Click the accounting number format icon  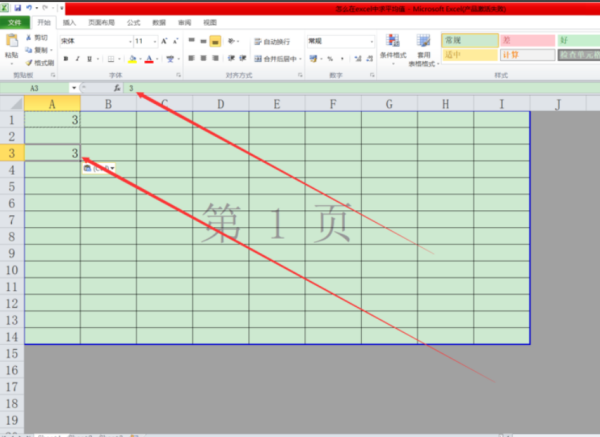[313, 59]
